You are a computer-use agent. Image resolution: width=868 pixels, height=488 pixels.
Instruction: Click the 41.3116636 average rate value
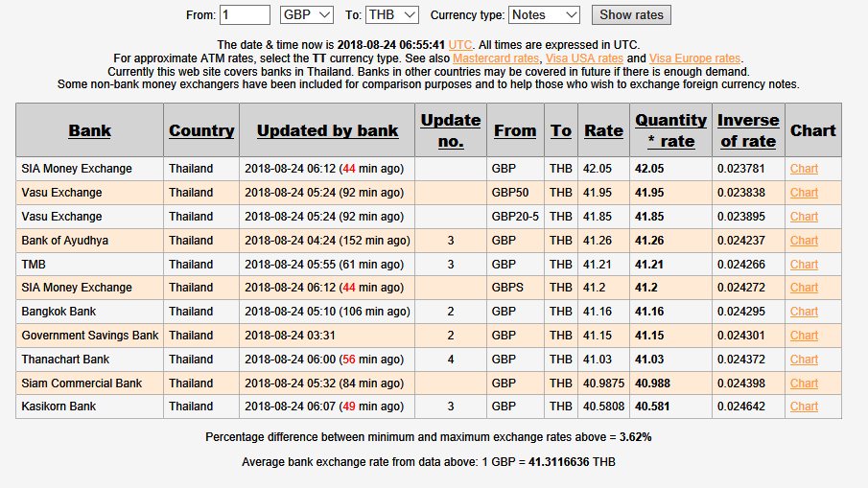[x=558, y=462]
